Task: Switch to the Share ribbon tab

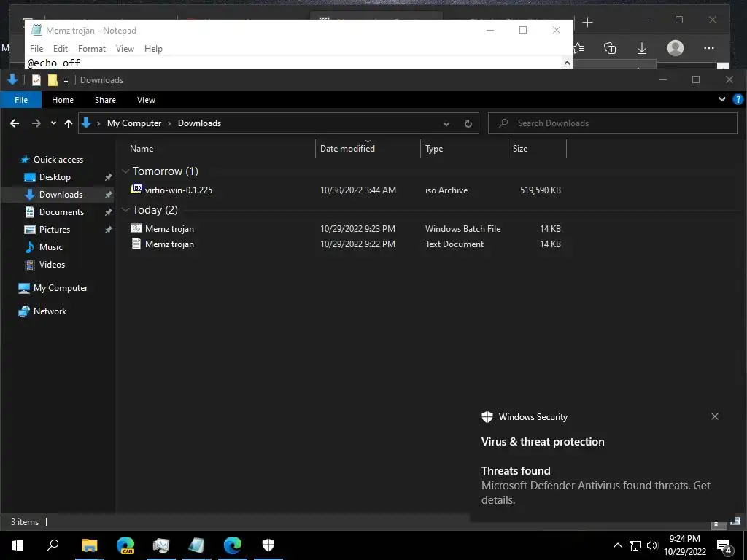Action: (x=105, y=100)
